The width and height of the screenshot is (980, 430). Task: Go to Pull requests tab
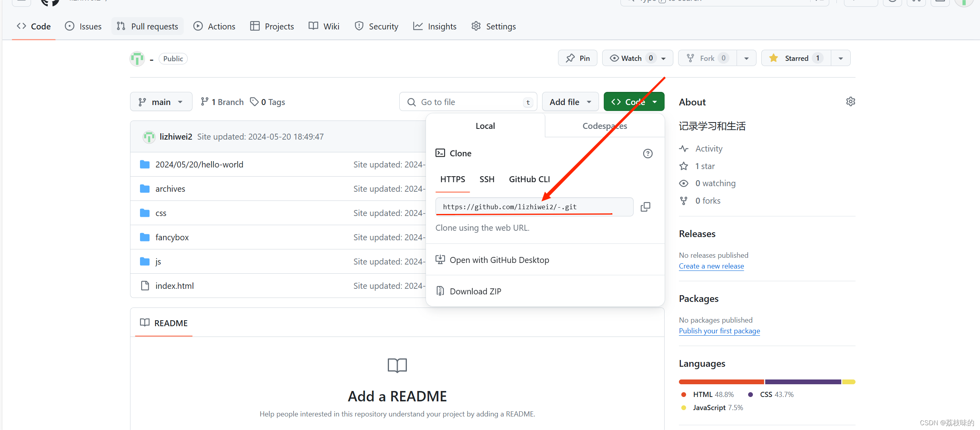click(148, 26)
